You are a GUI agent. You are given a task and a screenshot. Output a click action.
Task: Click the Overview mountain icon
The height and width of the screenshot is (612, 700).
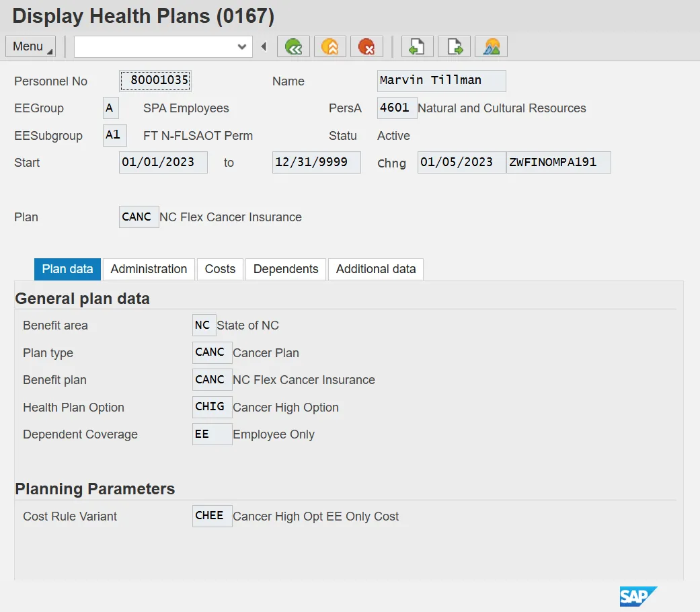tap(491, 46)
